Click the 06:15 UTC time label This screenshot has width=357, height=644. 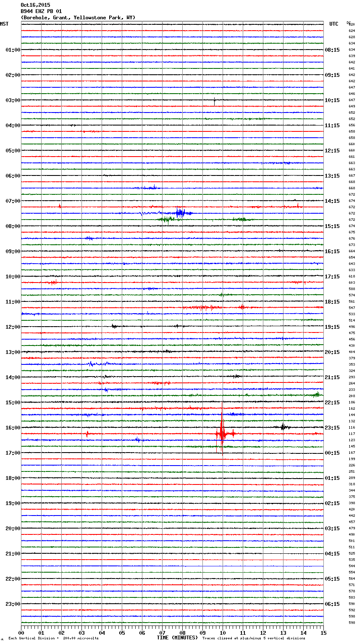click(332, 604)
